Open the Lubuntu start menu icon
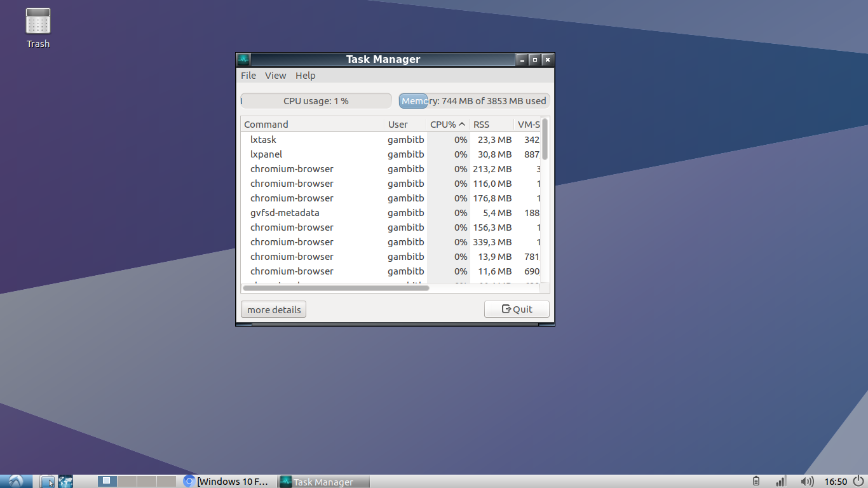The width and height of the screenshot is (868, 488). (16, 481)
